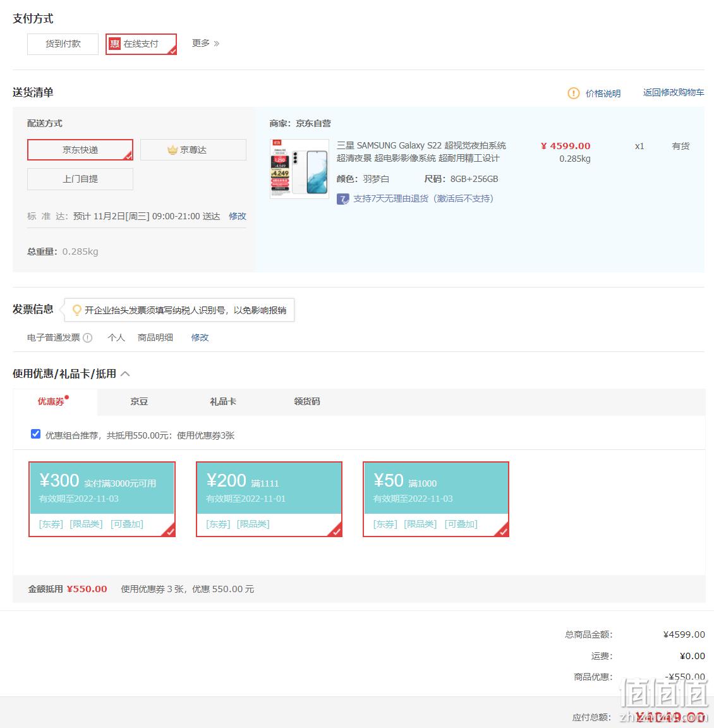Collapse 使用优惠/礼品卡/抵用 section chevron

tap(125, 373)
